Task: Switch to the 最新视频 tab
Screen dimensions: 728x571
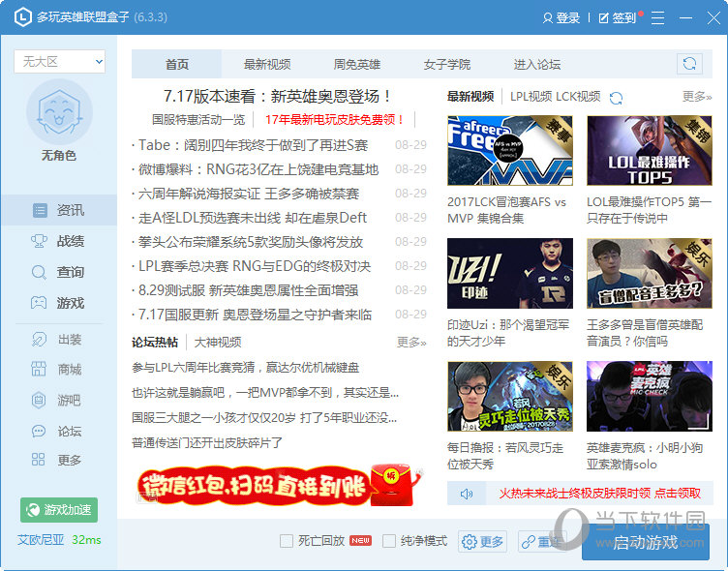Action: [x=267, y=64]
